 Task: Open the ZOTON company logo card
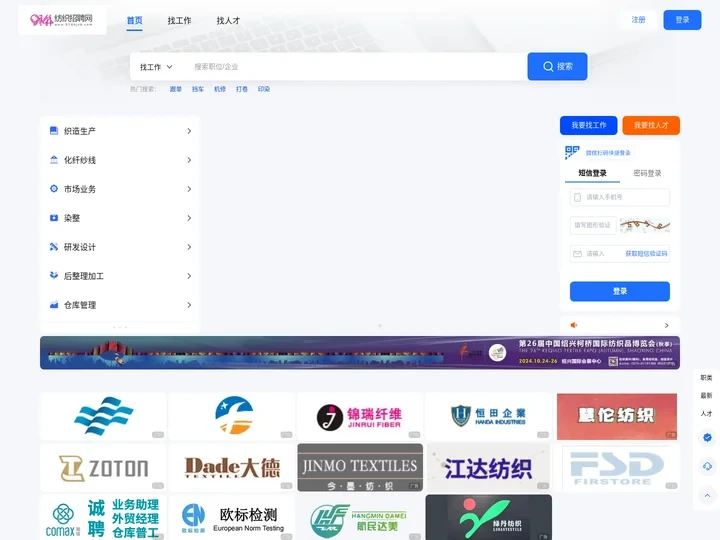coord(103,467)
